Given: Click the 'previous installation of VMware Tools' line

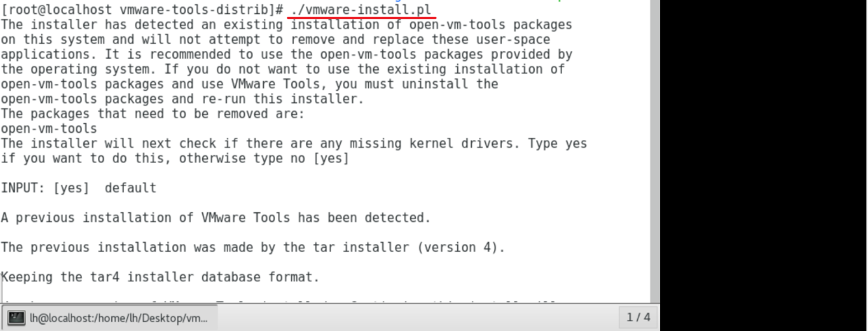Looking at the screenshot, I should click(x=216, y=218).
